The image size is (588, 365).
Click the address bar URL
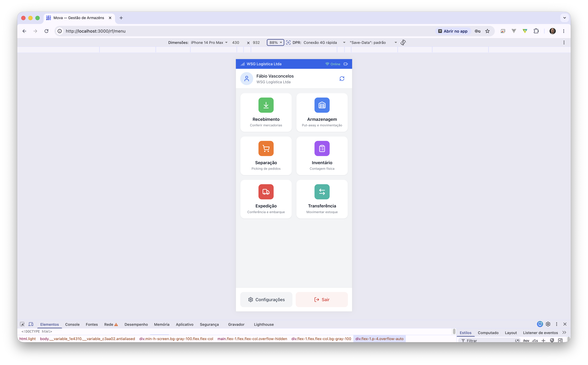pos(95,31)
